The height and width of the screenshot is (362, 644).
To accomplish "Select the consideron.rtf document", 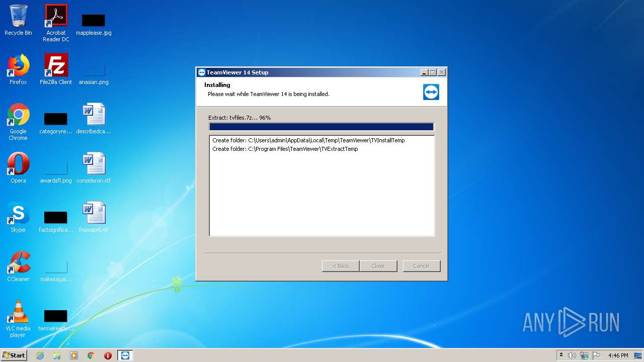I will (x=94, y=168).
